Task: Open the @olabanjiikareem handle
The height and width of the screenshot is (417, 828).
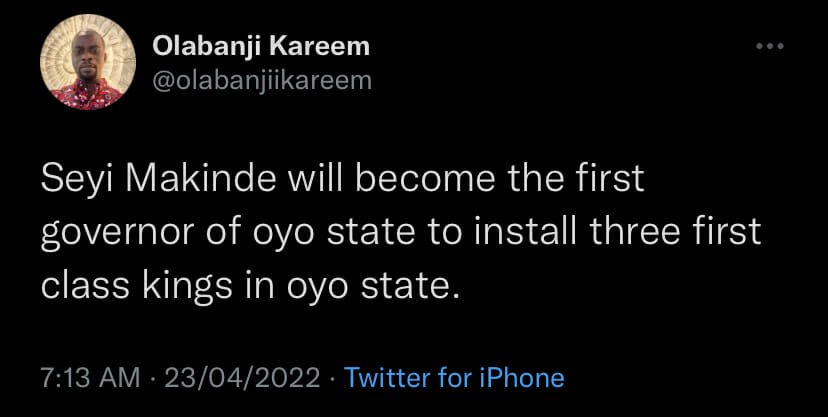Action: 261,80
